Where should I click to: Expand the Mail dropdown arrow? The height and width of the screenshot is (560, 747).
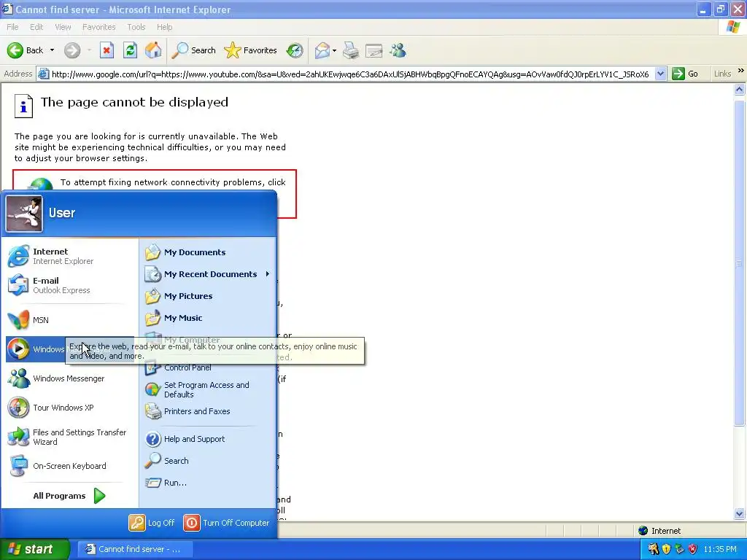(x=334, y=50)
